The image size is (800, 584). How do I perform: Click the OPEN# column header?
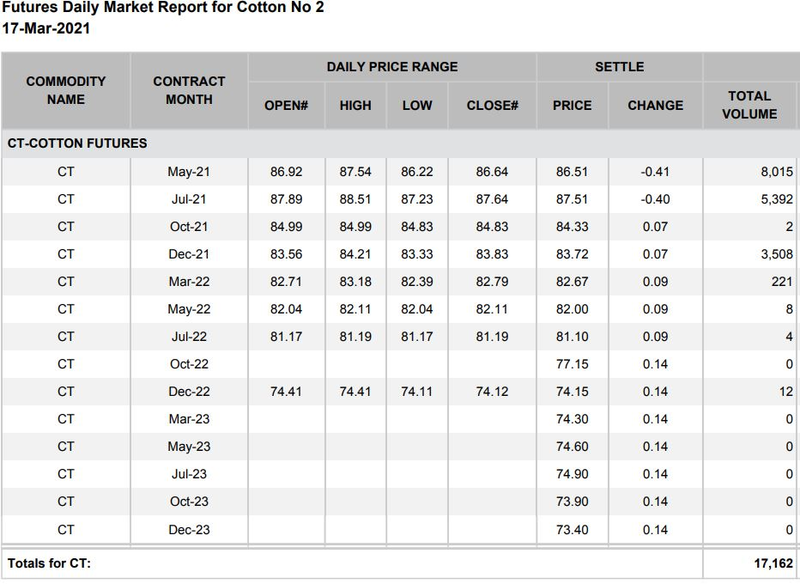point(285,105)
